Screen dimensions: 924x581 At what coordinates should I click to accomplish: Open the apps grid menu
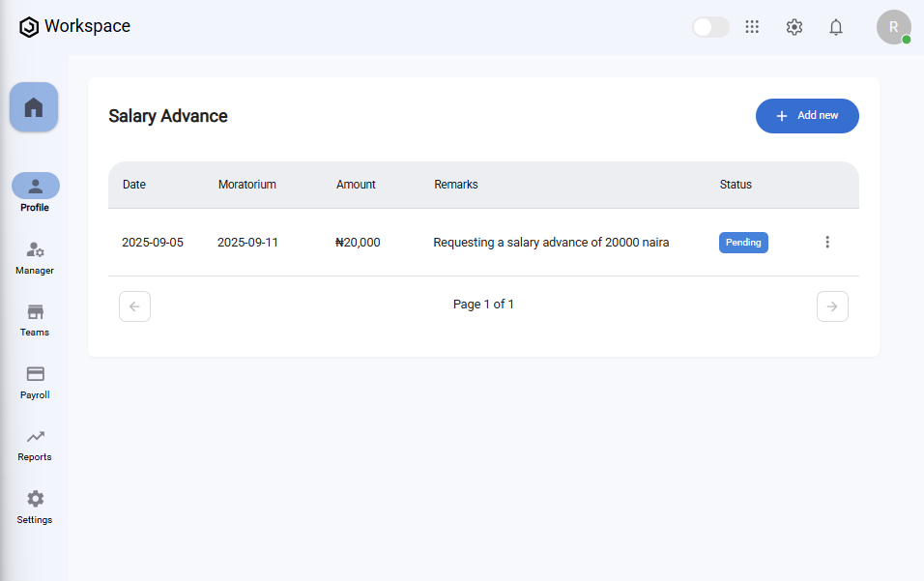tap(752, 27)
